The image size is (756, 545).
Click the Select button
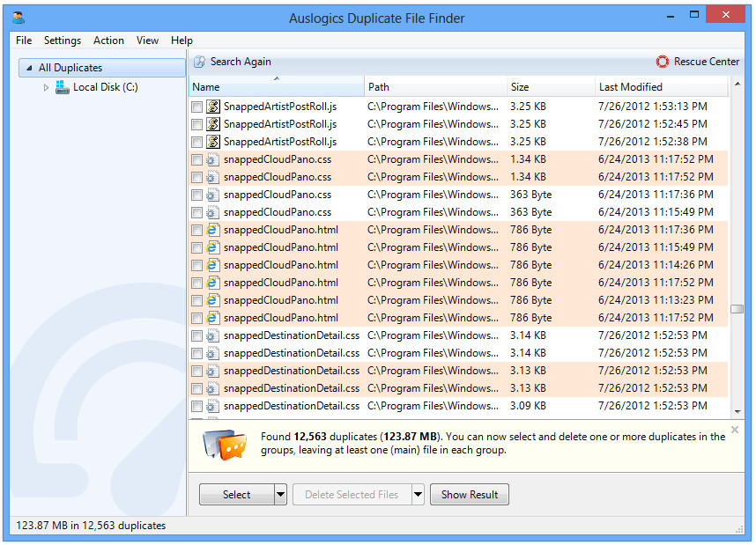(237, 495)
